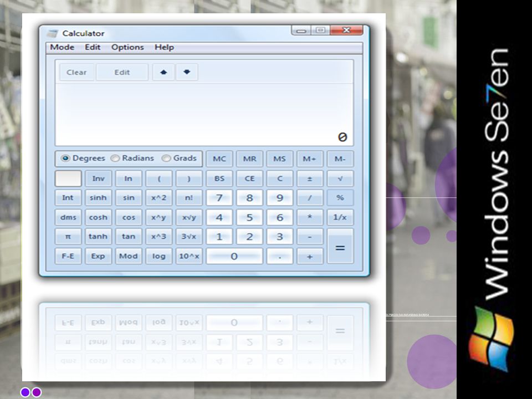This screenshot has width=532, height=399.
Task: Click the history Edit button
Action: click(122, 72)
